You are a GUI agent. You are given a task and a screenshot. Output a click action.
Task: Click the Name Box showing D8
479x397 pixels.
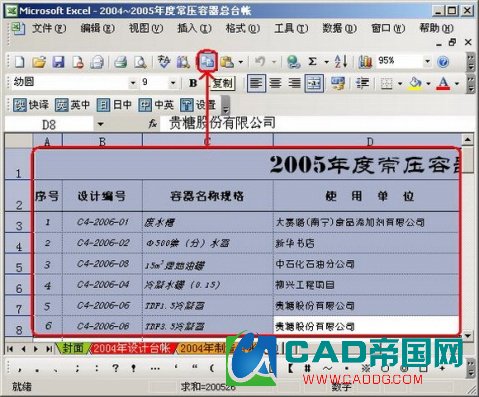[x=49, y=125]
